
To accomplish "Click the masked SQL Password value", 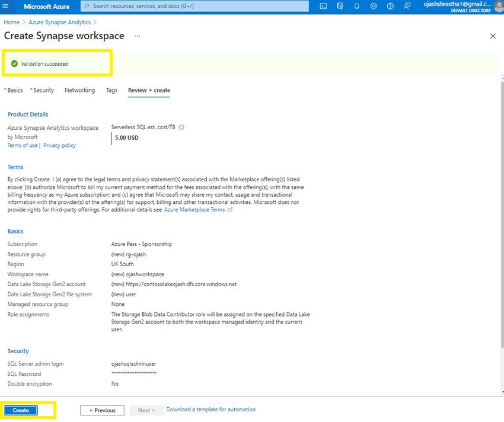I will coord(134,373).
